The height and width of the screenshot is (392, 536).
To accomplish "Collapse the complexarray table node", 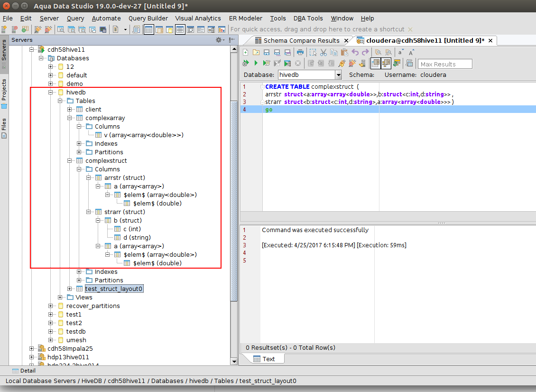I will tap(70, 118).
